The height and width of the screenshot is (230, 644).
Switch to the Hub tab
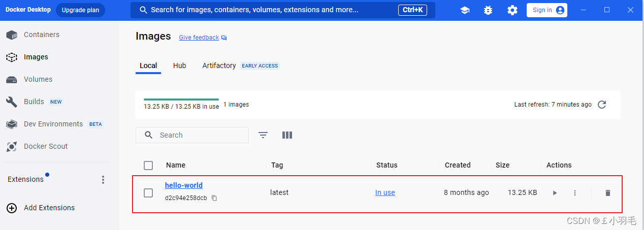(x=179, y=65)
